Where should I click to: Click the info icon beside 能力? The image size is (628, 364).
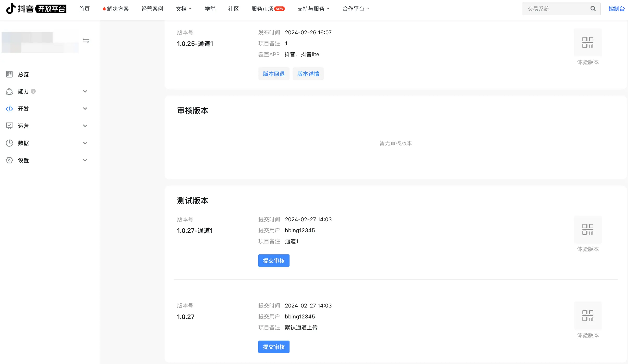pyautogui.click(x=33, y=91)
